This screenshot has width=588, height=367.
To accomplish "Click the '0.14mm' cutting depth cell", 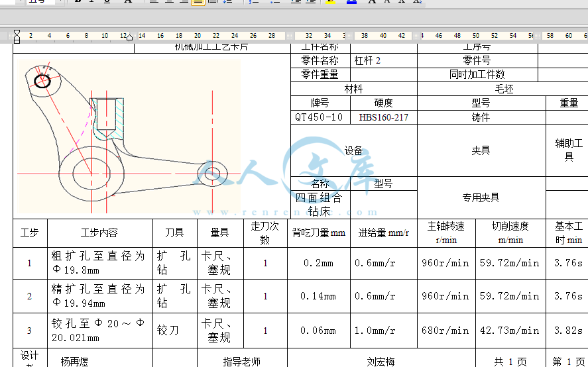I will (x=318, y=296).
